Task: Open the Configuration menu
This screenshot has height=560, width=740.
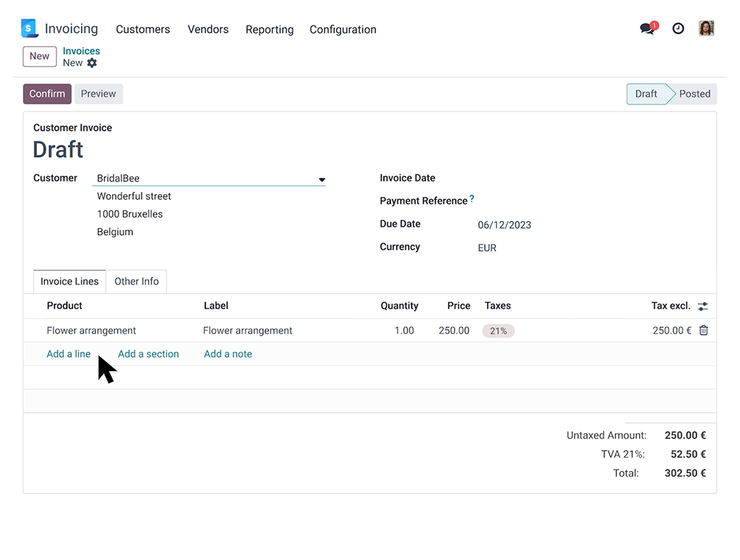Action: click(343, 30)
